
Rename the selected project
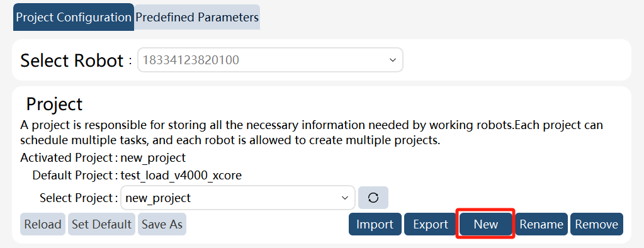541,224
